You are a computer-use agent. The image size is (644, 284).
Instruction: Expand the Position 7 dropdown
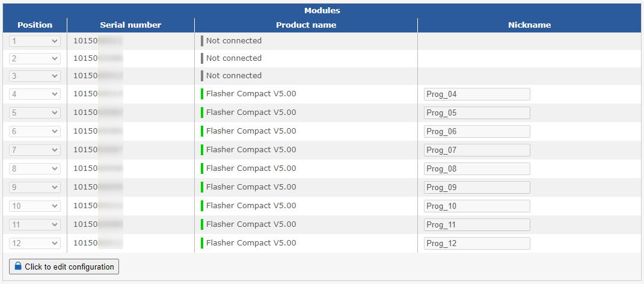click(x=35, y=150)
